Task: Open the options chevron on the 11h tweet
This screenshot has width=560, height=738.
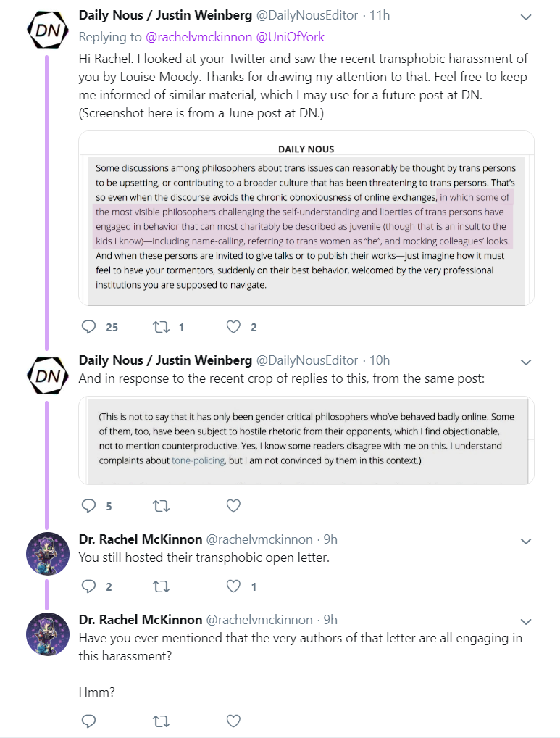Action: click(526, 17)
